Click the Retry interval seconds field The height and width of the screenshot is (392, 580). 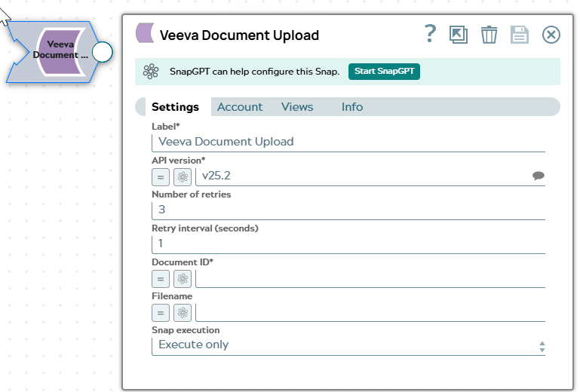348,244
